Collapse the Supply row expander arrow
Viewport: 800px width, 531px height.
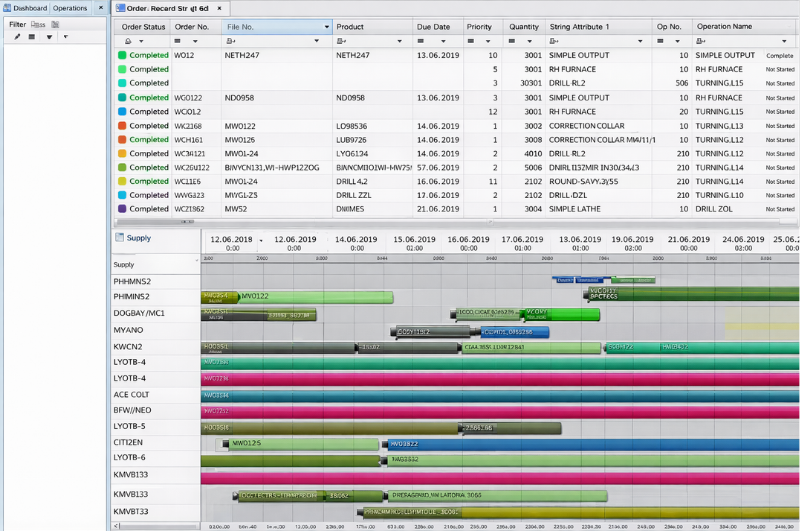[196, 260]
